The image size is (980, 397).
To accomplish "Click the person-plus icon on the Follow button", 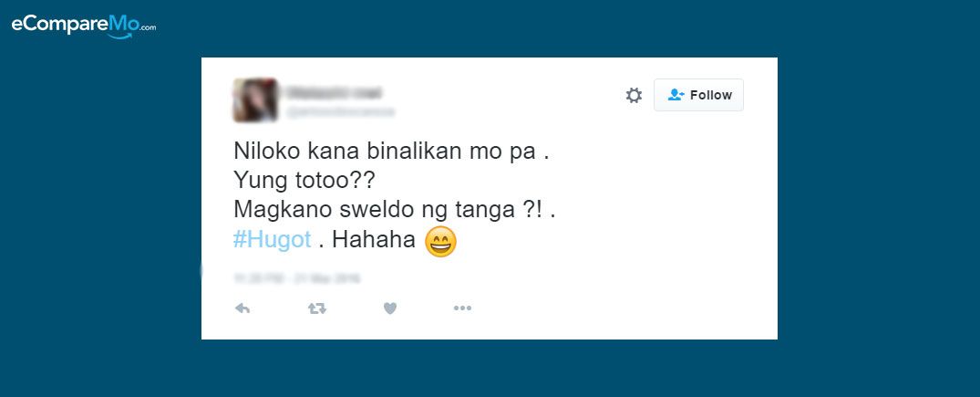I will 676,95.
